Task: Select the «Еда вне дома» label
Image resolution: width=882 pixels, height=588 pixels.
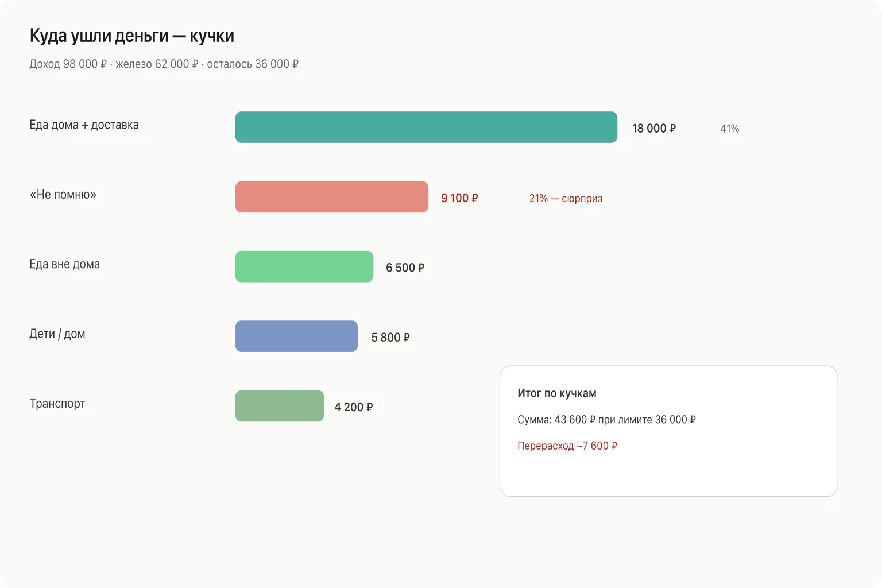Action: tap(65, 264)
